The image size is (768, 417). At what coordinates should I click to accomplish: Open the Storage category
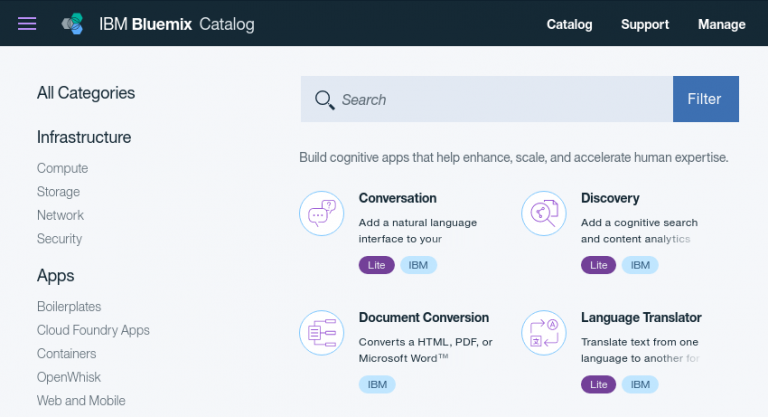point(58,192)
